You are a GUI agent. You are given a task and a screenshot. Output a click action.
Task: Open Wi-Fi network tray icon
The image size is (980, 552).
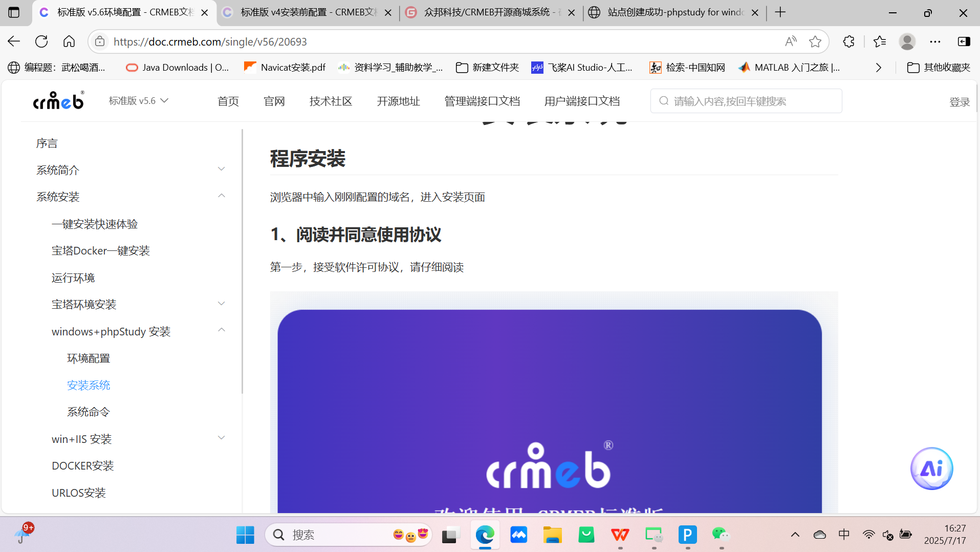click(x=868, y=535)
